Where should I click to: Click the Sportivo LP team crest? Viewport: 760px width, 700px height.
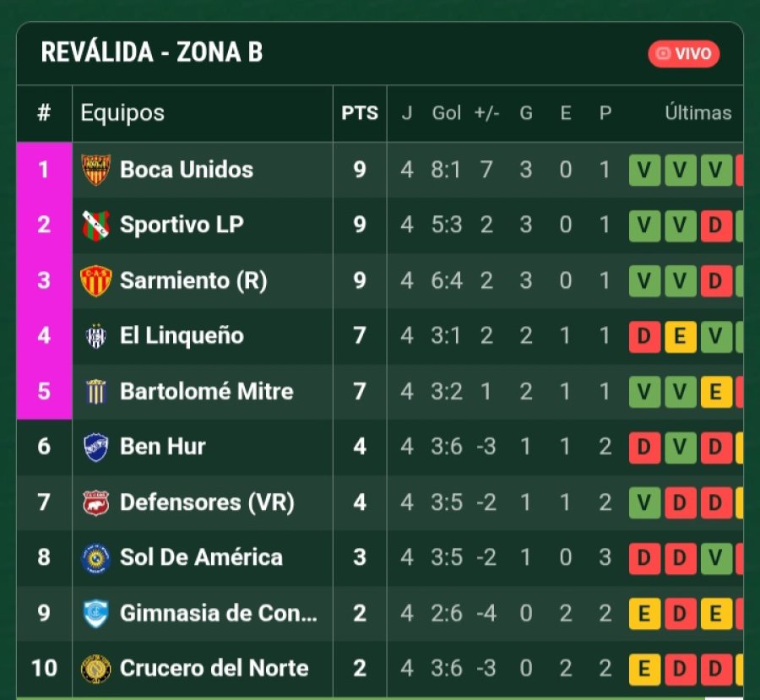click(x=95, y=225)
